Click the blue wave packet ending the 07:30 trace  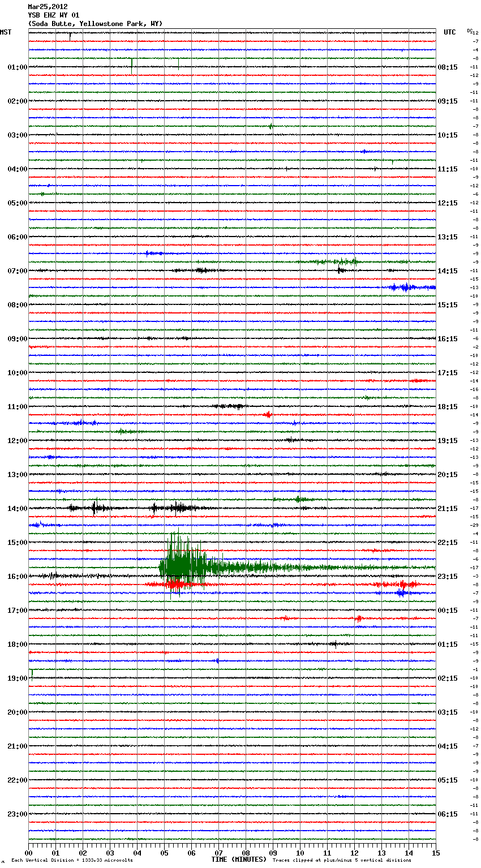pos(412,287)
